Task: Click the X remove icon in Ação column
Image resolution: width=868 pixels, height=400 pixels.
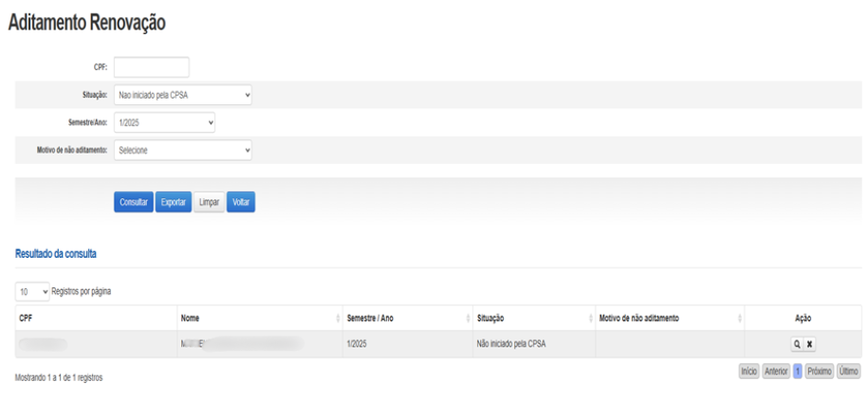Action: click(x=811, y=344)
